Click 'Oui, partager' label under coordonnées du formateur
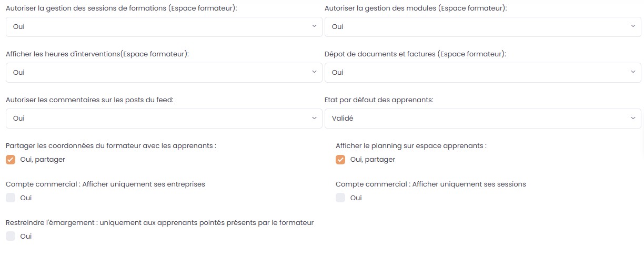The width and height of the screenshot is (644, 255). pyautogui.click(x=43, y=160)
